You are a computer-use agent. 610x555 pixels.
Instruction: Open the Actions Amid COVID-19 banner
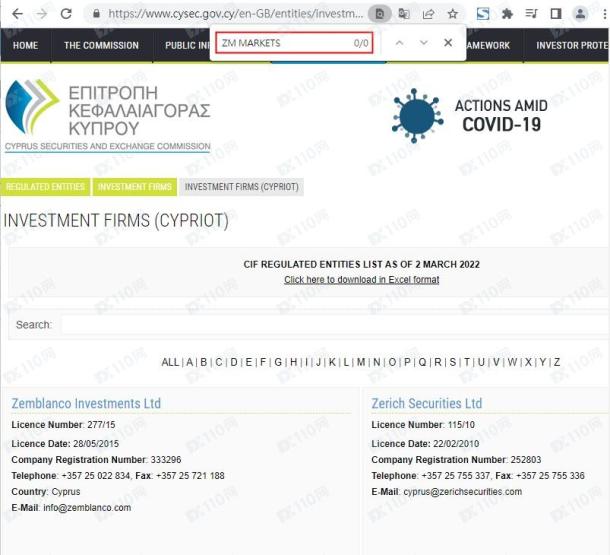pos(470,115)
